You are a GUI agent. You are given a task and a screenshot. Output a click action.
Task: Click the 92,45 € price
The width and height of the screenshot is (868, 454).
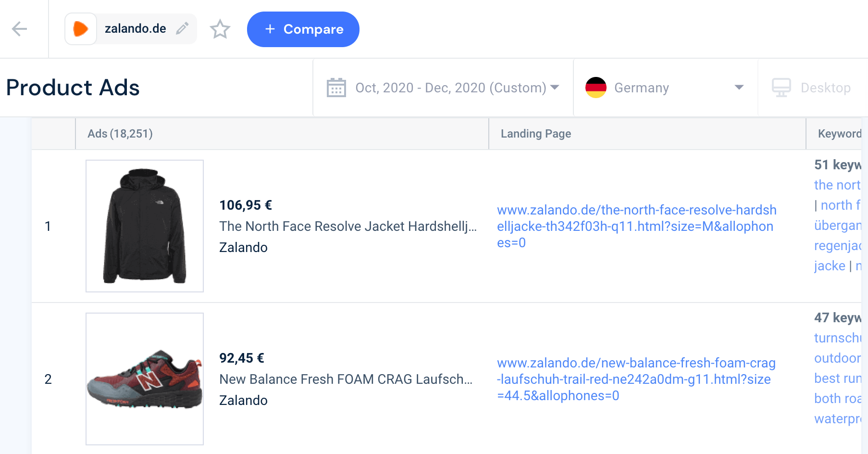click(x=242, y=358)
